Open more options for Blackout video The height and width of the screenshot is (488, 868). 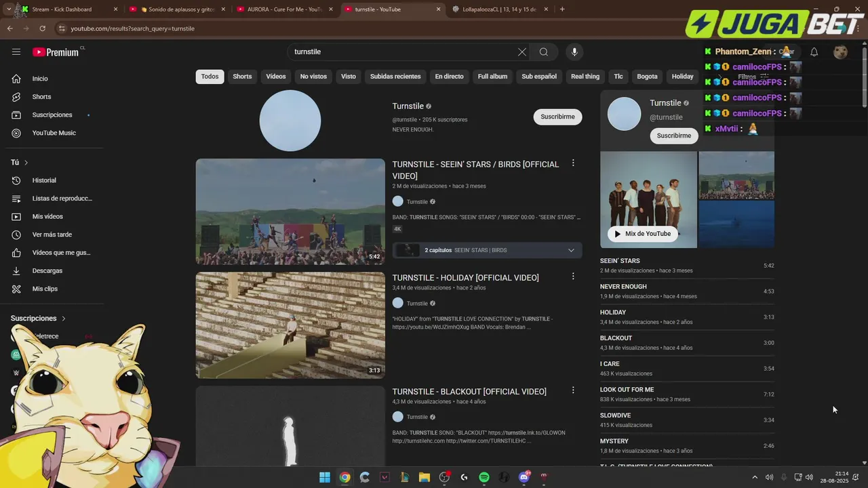point(573,390)
